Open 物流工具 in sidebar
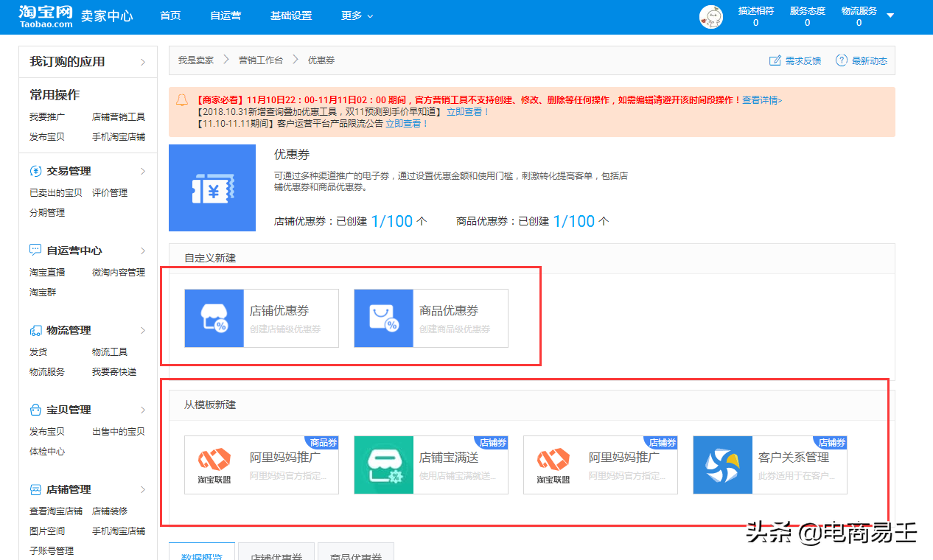 110,351
